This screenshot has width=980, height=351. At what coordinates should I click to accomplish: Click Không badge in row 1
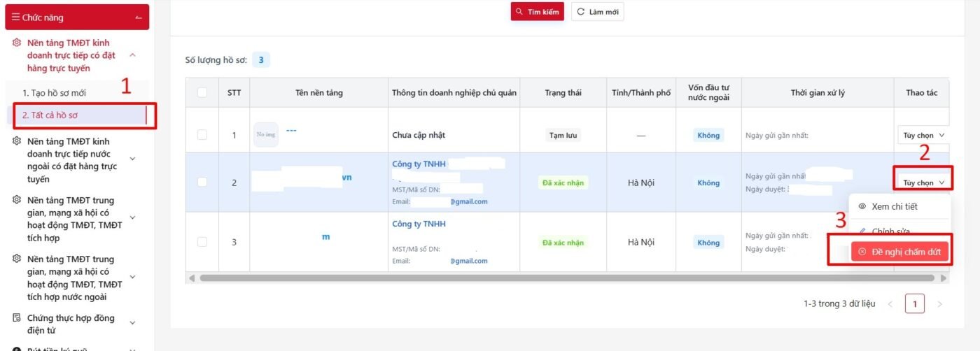pos(708,136)
